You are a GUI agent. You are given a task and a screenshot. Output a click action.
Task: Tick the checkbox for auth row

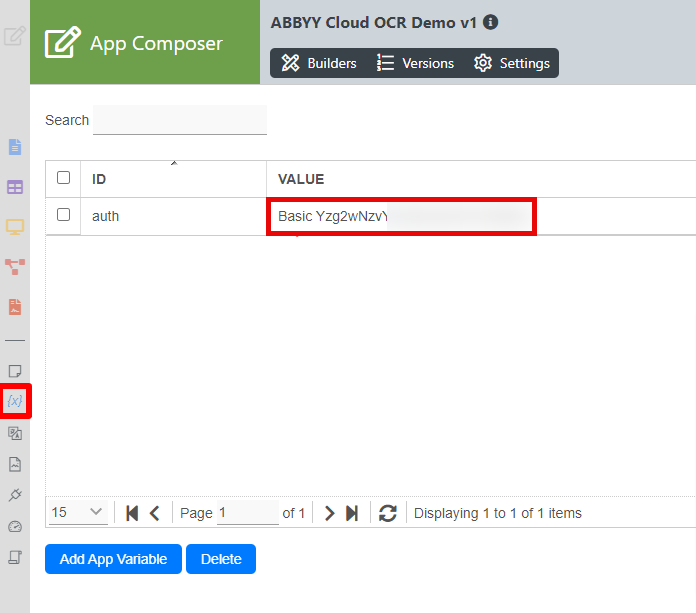[63, 215]
